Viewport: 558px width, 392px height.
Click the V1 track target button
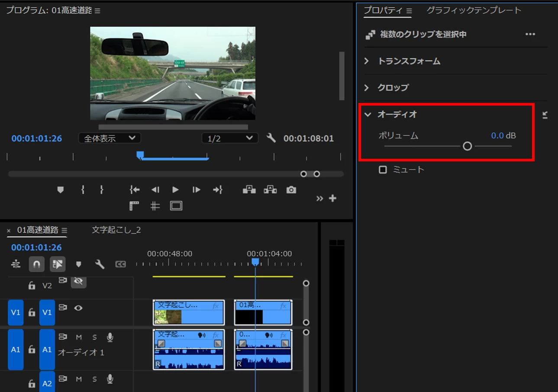(x=47, y=312)
